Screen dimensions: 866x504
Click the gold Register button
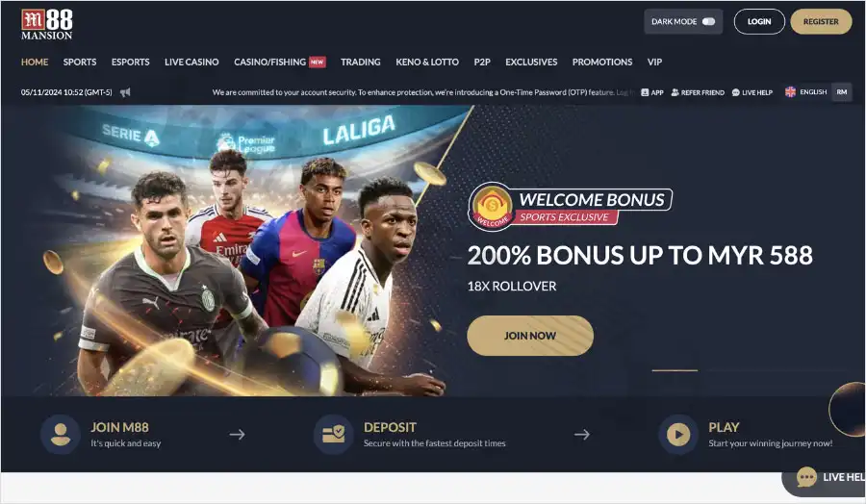click(821, 21)
